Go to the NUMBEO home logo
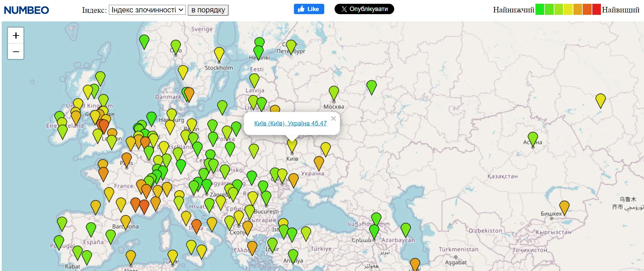Viewport: 644px width, 271px height. (x=27, y=10)
